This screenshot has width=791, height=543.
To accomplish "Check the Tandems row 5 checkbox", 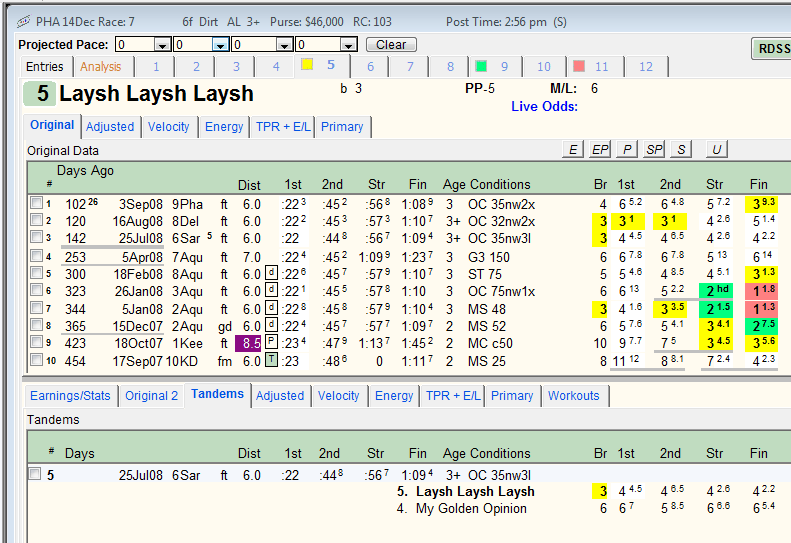I will 35,474.
